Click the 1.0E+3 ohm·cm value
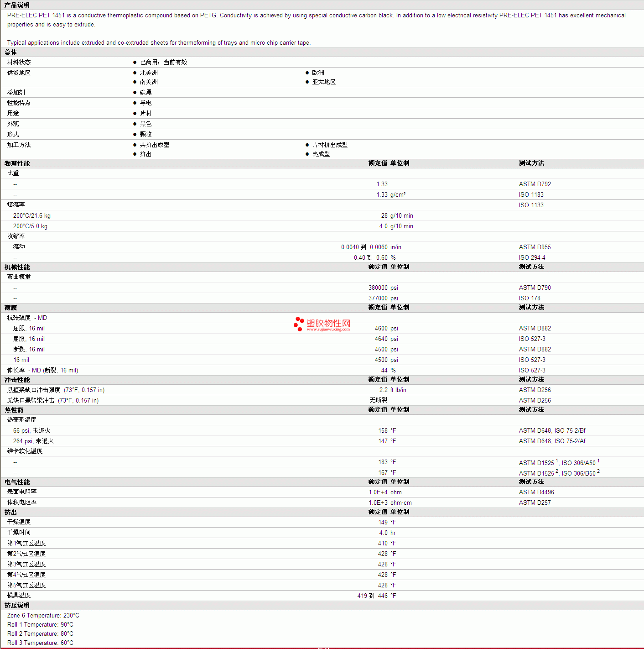 390,502
